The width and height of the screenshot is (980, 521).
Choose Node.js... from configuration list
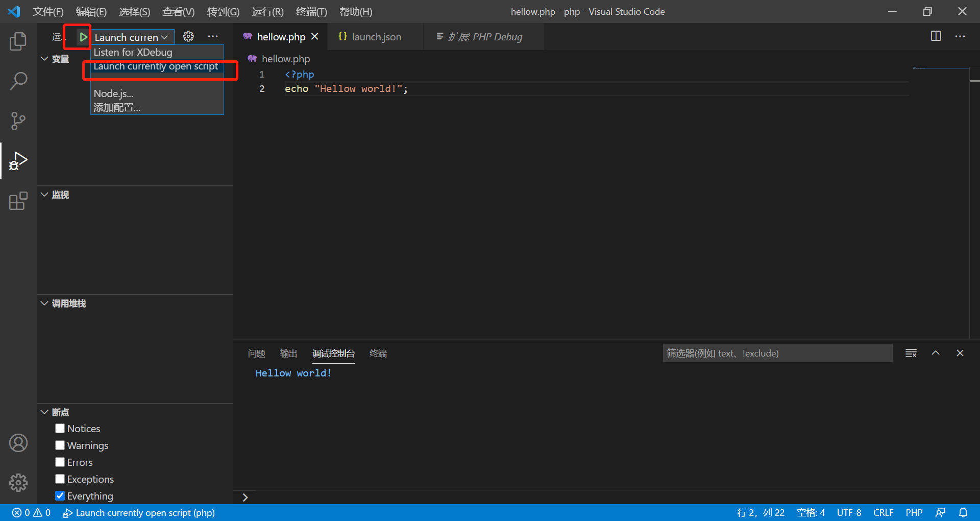(x=157, y=93)
